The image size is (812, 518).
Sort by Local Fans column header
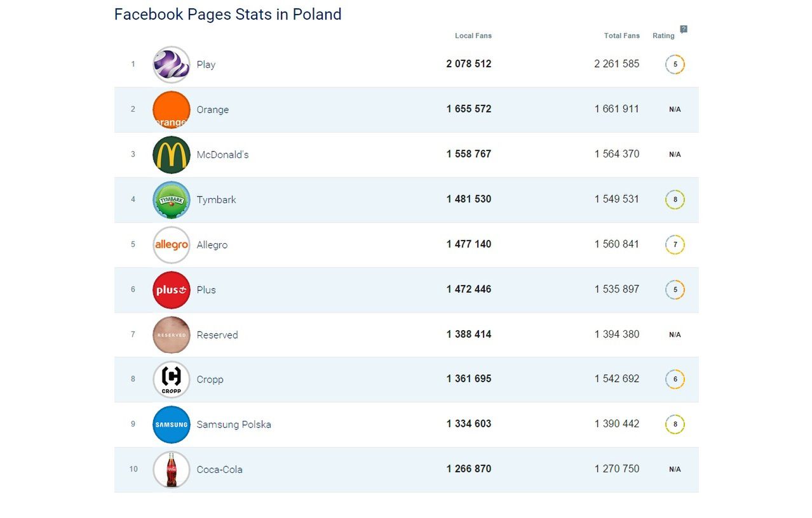click(x=473, y=36)
